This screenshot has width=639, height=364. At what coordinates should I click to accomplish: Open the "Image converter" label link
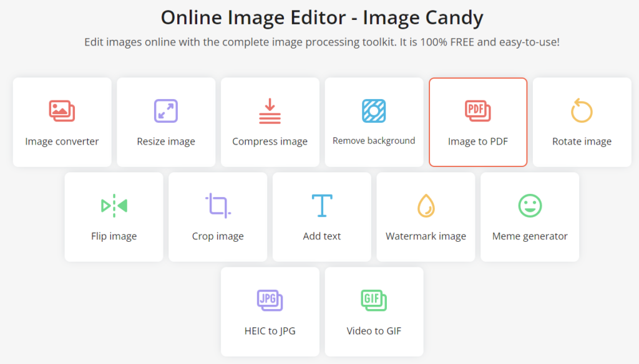62,141
